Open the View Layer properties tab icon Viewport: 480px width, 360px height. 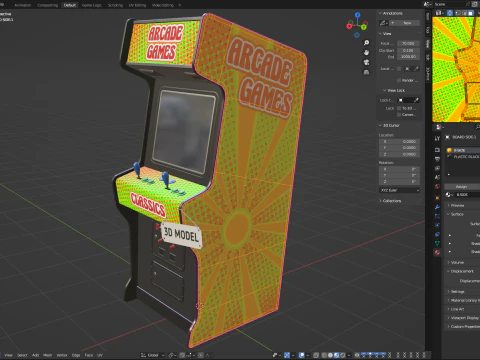pyautogui.click(x=437, y=168)
